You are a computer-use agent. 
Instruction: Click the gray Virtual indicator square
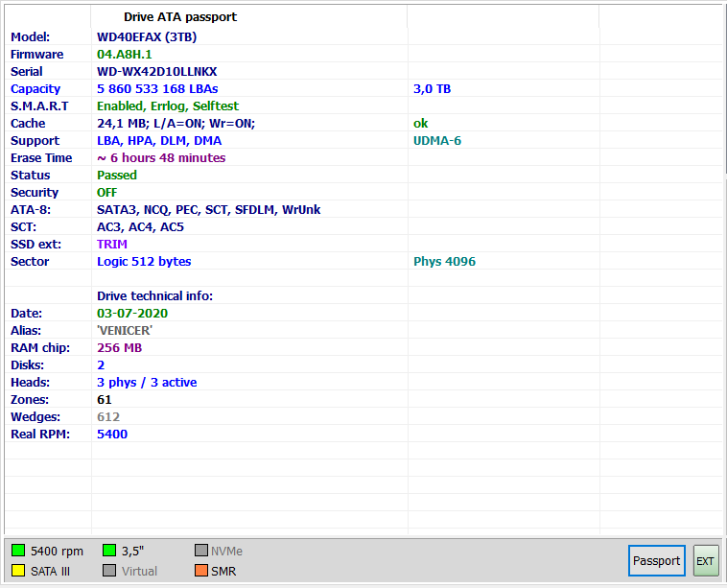(x=109, y=571)
